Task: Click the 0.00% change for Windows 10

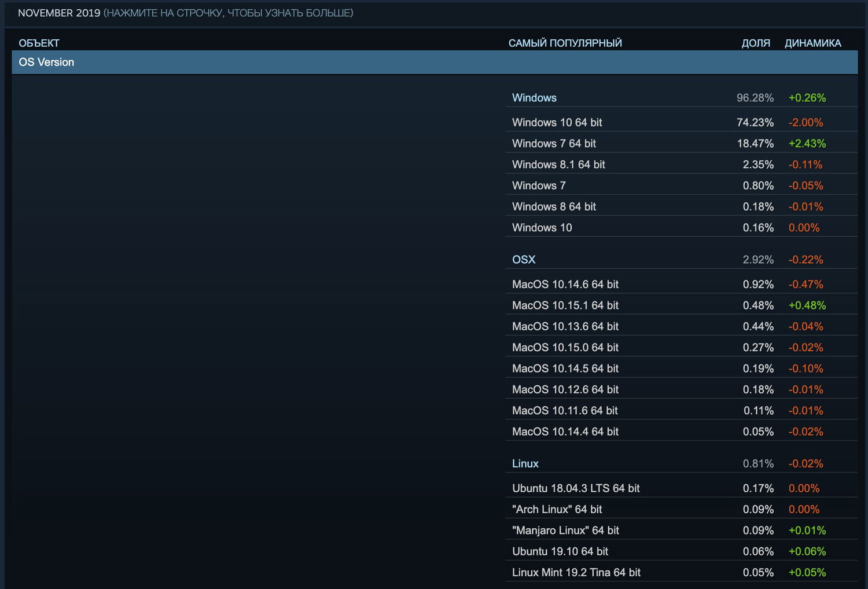Action: [x=804, y=228]
